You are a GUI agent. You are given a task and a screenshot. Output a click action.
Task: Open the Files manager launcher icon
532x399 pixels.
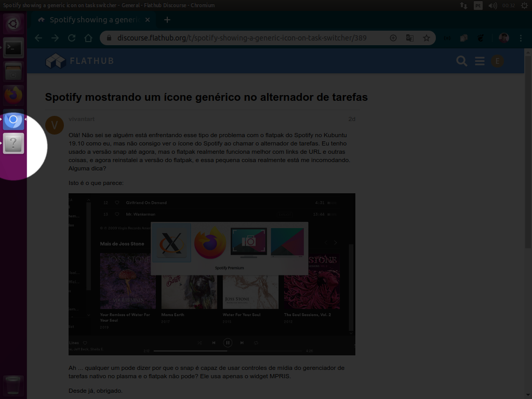point(13,72)
